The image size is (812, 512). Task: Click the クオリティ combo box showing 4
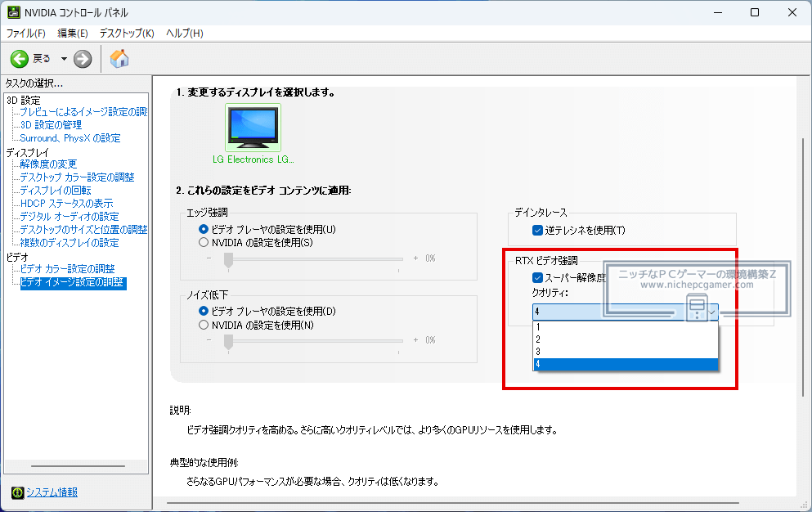[625, 312]
